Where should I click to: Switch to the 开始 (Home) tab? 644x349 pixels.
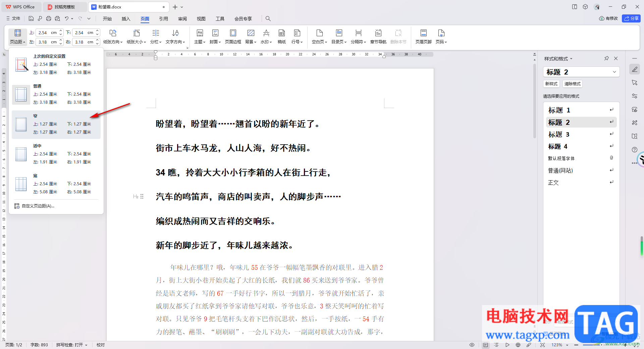coord(107,19)
